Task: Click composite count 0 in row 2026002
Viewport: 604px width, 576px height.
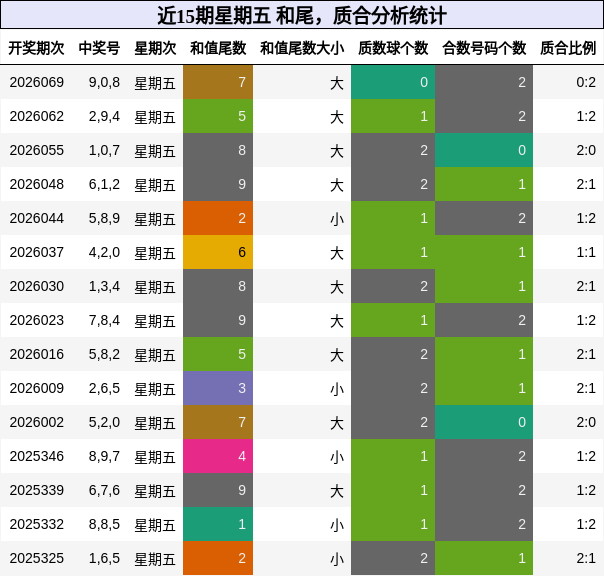Action: (x=484, y=422)
